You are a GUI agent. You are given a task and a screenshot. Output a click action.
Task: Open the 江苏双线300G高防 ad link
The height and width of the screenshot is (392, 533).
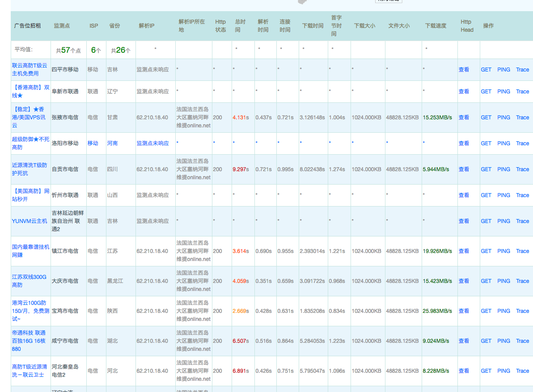(x=29, y=281)
